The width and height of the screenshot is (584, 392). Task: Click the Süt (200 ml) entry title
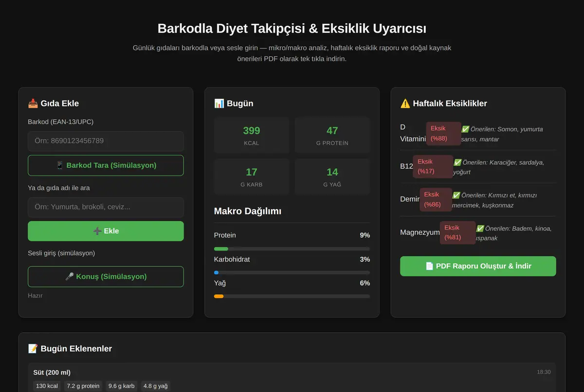[52, 373]
